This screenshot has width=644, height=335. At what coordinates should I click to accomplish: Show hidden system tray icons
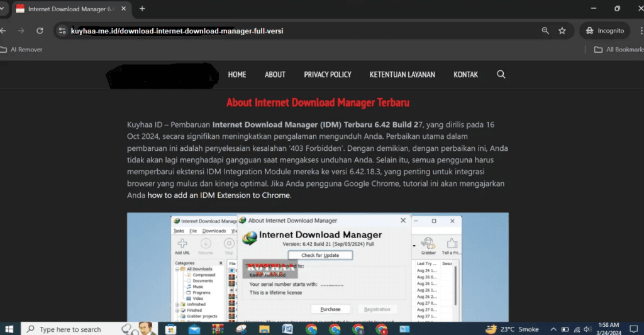tap(553, 329)
